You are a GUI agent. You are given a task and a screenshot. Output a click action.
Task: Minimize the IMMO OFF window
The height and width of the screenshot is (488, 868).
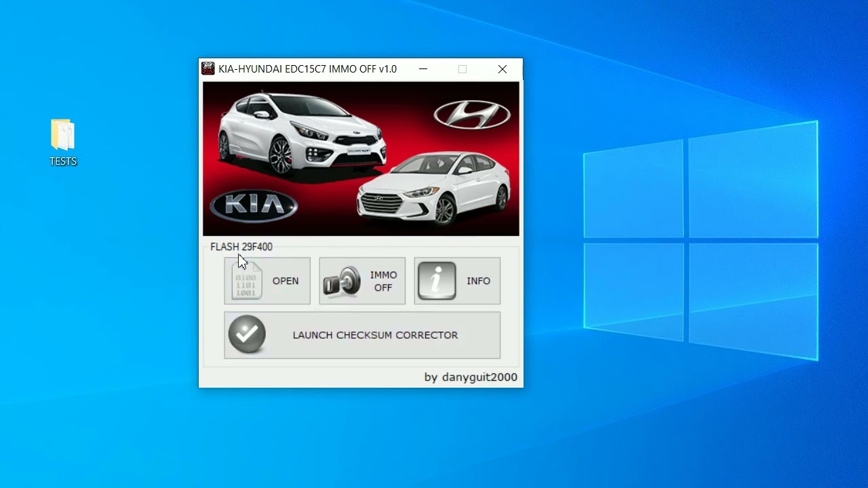pos(423,69)
